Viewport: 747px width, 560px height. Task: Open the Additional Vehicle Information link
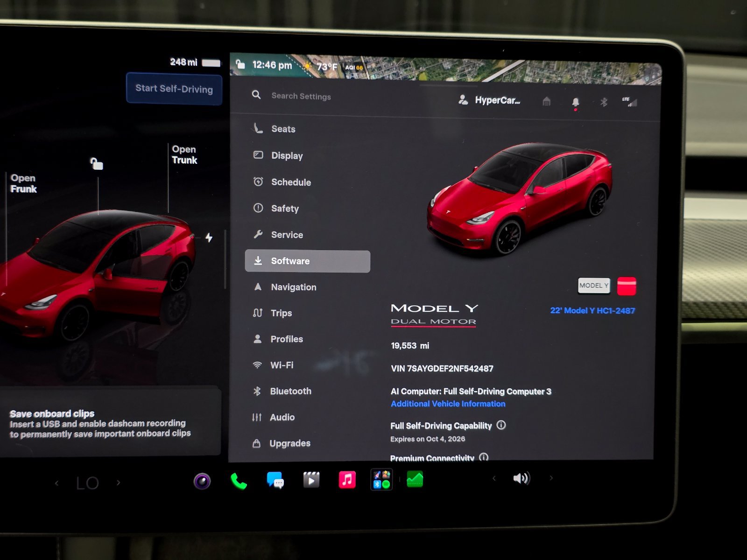(x=448, y=404)
